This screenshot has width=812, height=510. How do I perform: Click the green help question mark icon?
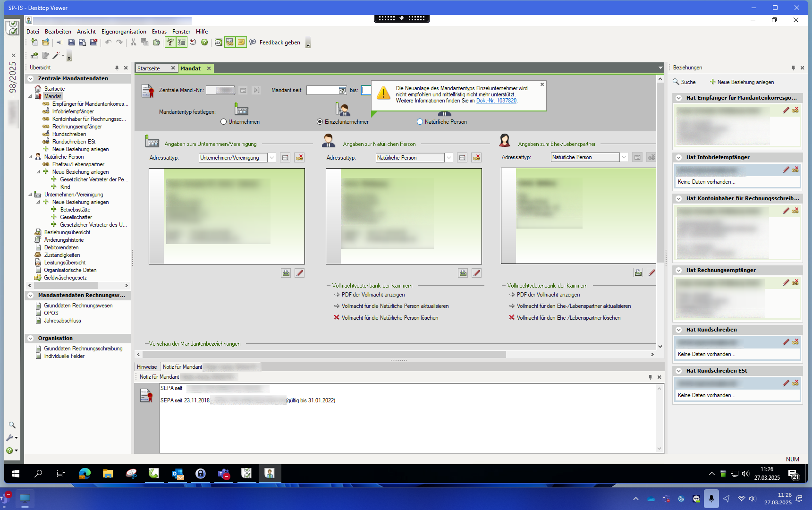click(x=204, y=42)
